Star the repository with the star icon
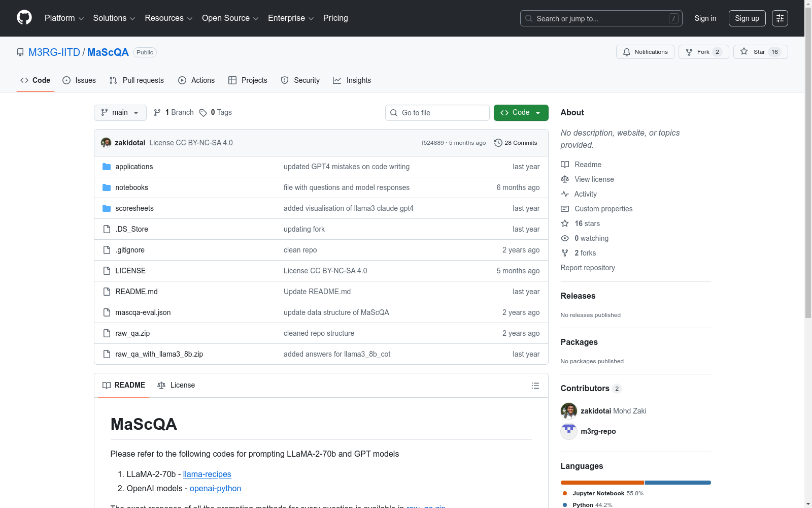The width and height of the screenshot is (812, 508). (x=744, y=51)
